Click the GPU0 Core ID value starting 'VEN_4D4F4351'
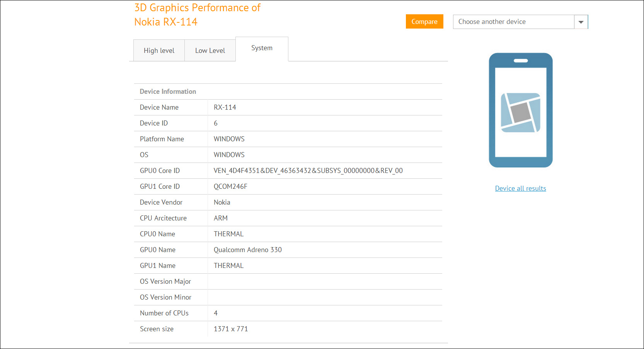Image resolution: width=644 pixels, height=349 pixels. [x=308, y=171]
